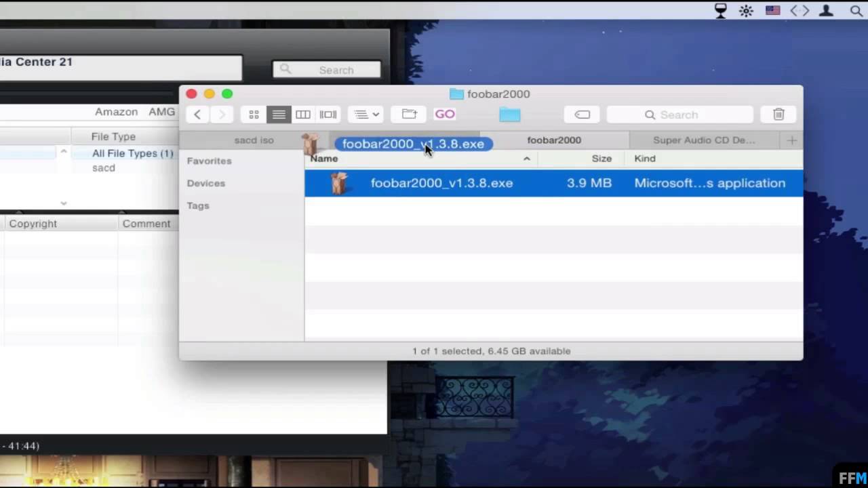Screen dimensions: 868x488
Task: Click the 1 of 1 selected status text
Action: 492,351
